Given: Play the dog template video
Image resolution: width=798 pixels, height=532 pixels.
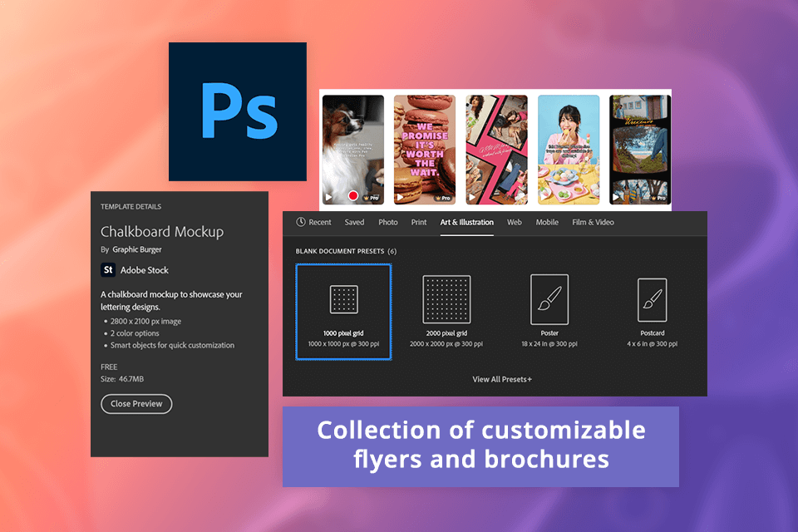Looking at the screenshot, I should 329,196.
